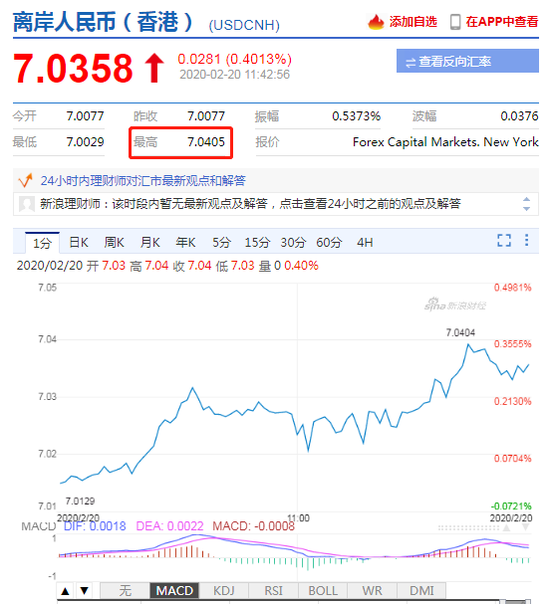Image resolution: width=550 pixels, height=604 pixels.
Task: Open 24小时内理财师对汇市最新观点和解答 link
Action: 143,180
